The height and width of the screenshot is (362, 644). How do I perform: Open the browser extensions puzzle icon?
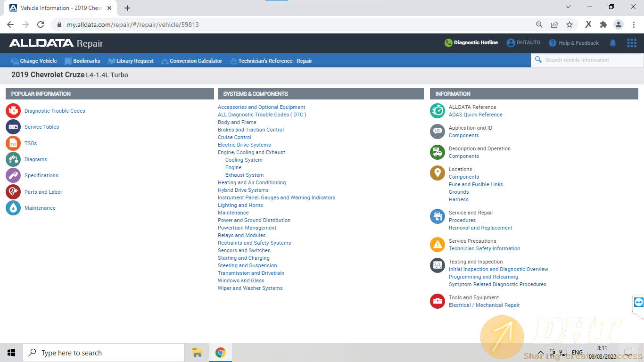tap(603, 25)
